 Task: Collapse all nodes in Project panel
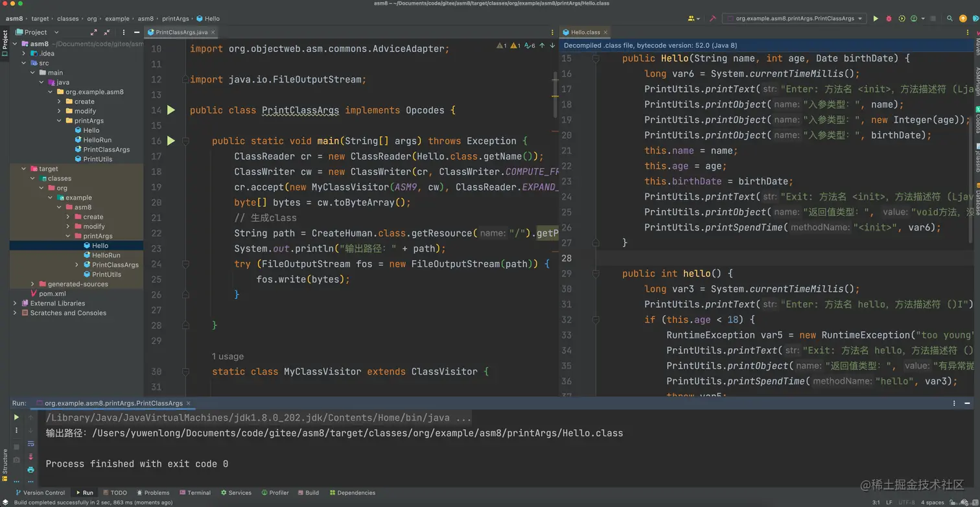(x=108, y=32)
